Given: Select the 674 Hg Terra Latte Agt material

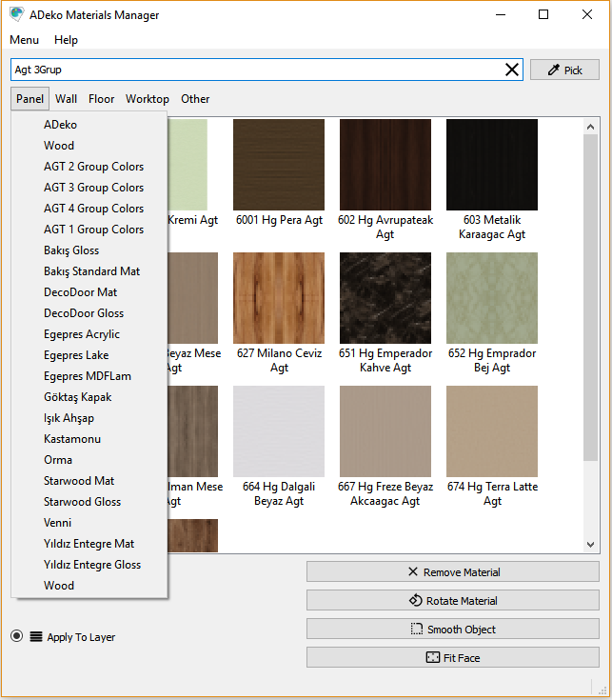Looking at the screenshot, I should (492, 431).
